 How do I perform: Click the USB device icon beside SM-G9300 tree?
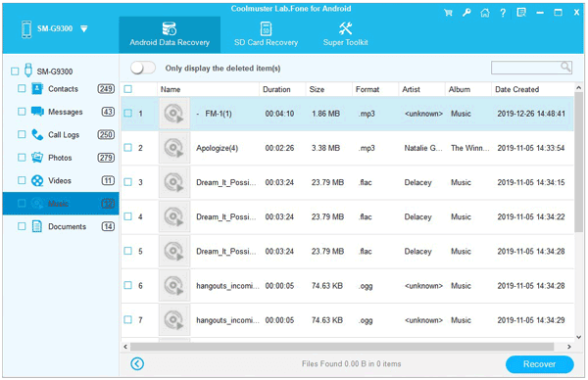(28, 71)
